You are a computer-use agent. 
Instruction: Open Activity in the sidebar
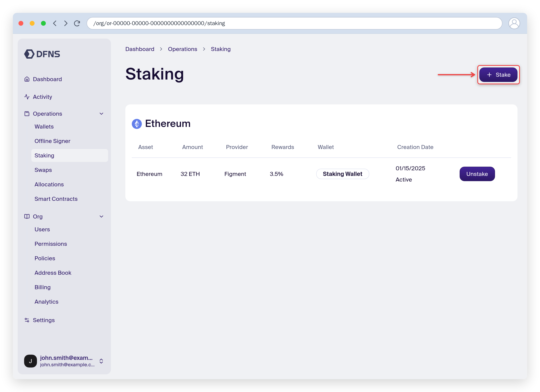(x=42, y=97)
